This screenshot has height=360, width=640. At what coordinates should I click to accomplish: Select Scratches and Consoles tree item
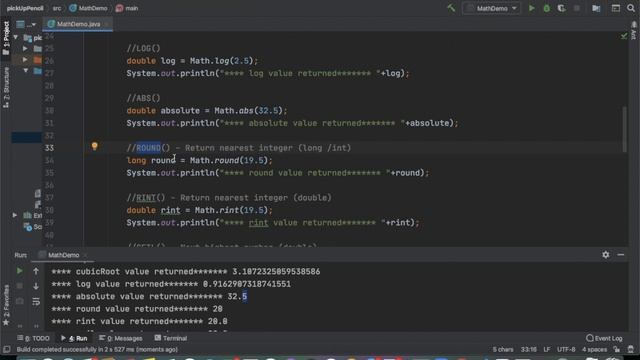[33, 227]
